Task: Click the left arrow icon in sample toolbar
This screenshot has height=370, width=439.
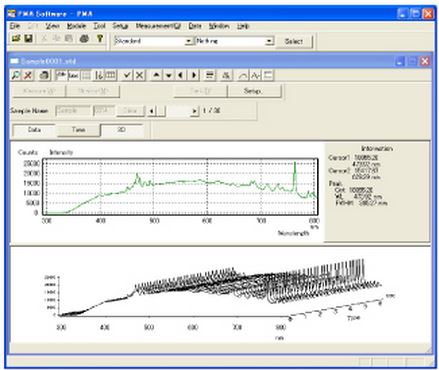Action: tap(181, 75)
